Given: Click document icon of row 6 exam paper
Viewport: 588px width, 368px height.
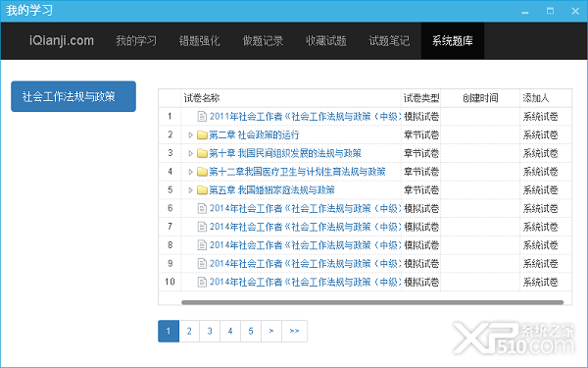Looking at the screenshot, I should (202, 208).
